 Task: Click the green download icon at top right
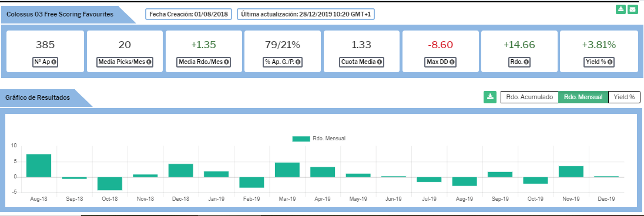click(x=620, y=9)
